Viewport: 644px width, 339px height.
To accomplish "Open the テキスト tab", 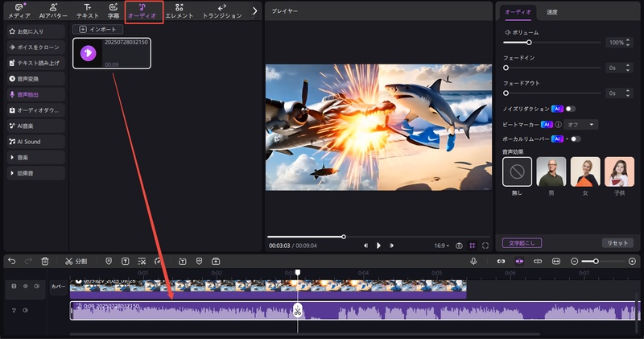I will [88, 11].
